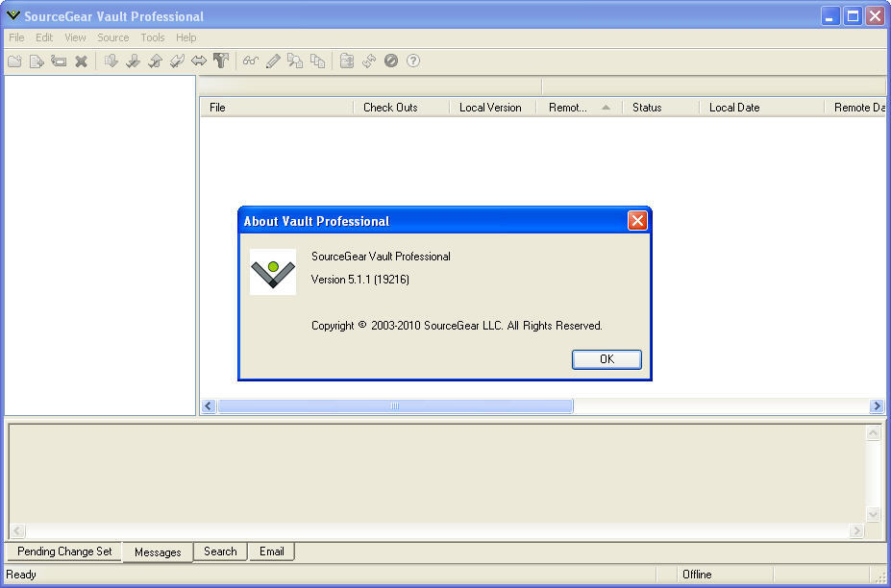Click the Show Differences toolbar icon
The image size is (891, 588).
coord(295,61)
